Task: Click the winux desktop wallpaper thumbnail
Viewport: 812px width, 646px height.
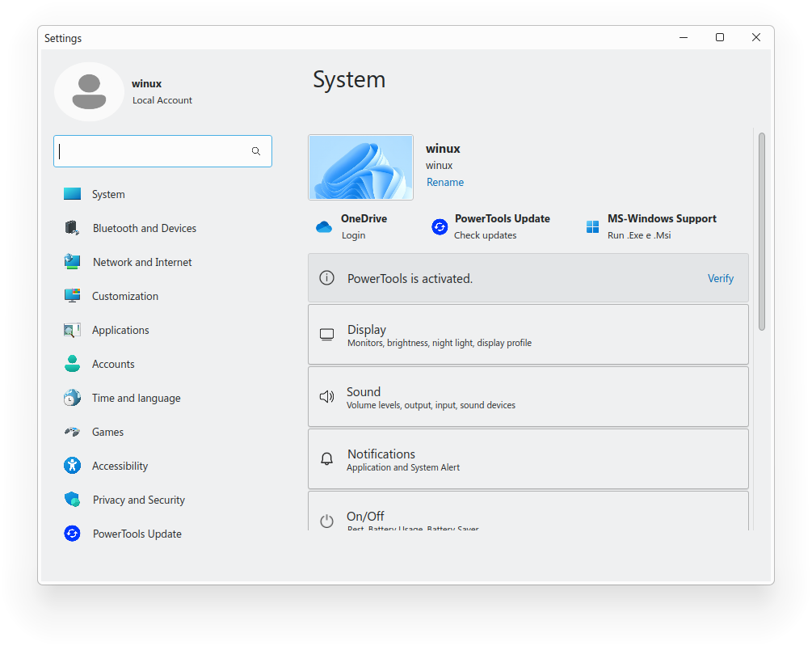Action: pyautogui.click(x=360, y=167)
